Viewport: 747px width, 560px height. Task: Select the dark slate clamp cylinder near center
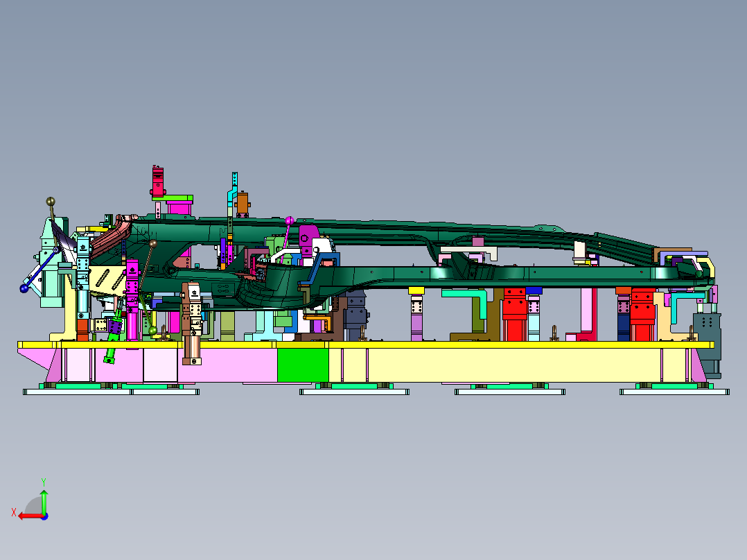point(356,315)
